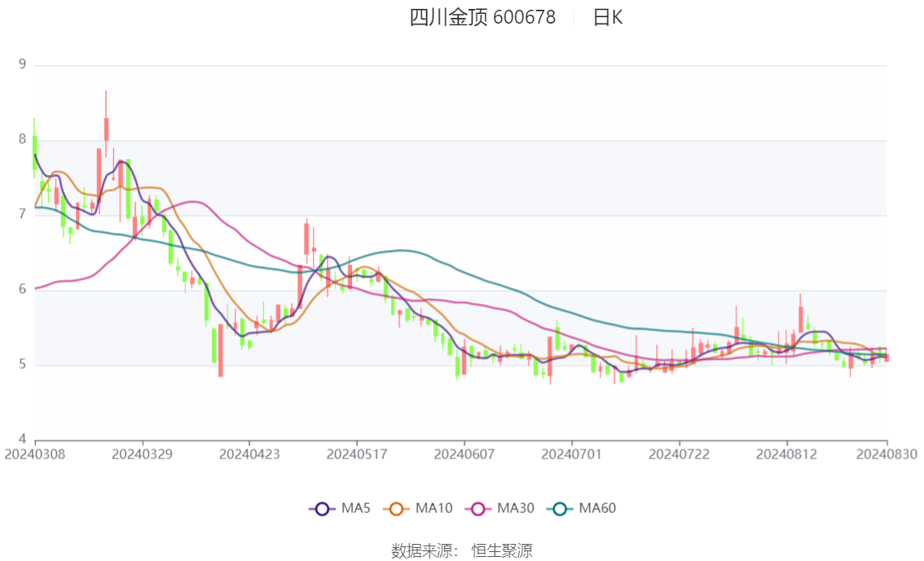Click the 20240607 x-axis date label
The height and width of the screenshot is (561, 924).
point(464,454)
